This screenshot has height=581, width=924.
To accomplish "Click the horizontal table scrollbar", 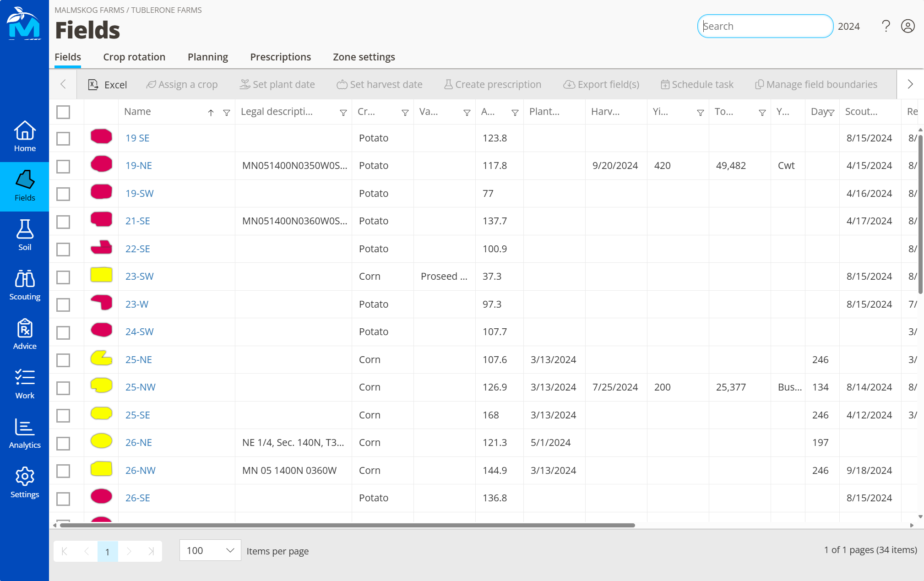I will 347,525.
